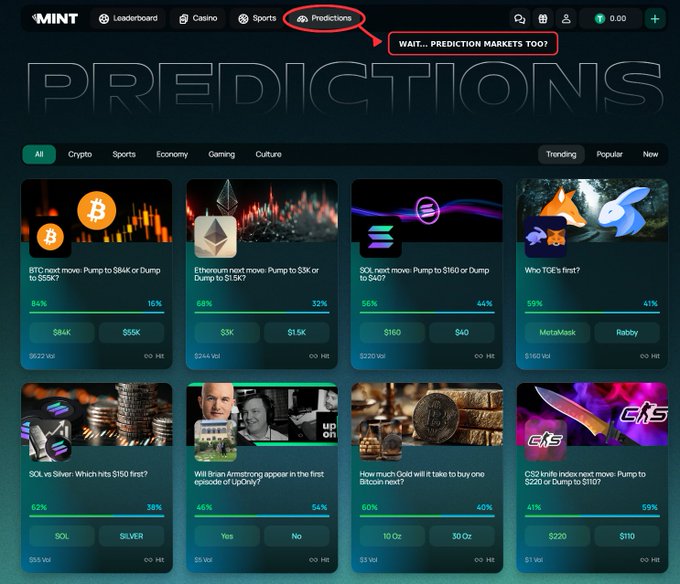The image size is (680, 584).
Task: Bet $110 on CS2 knife index
Action: [627, 536]
